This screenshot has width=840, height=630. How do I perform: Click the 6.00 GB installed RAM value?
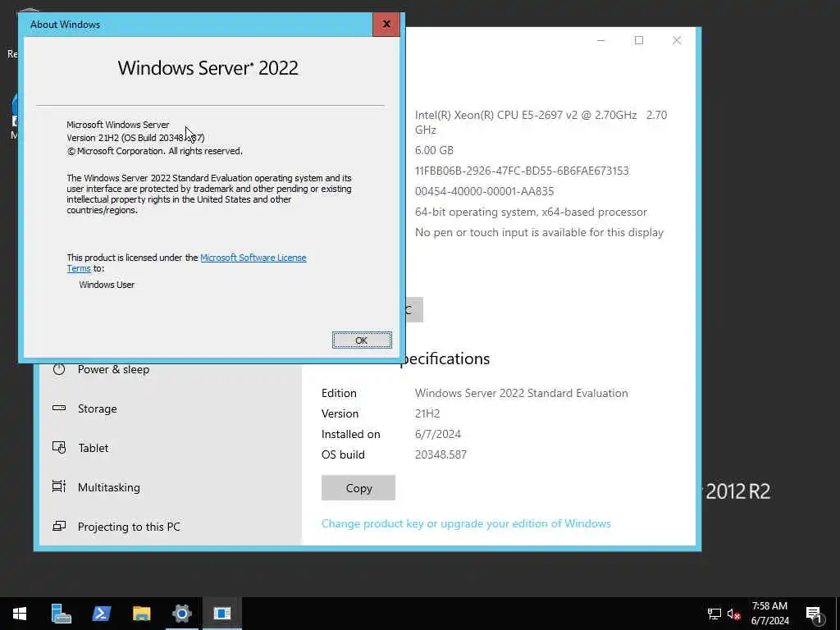434,151
